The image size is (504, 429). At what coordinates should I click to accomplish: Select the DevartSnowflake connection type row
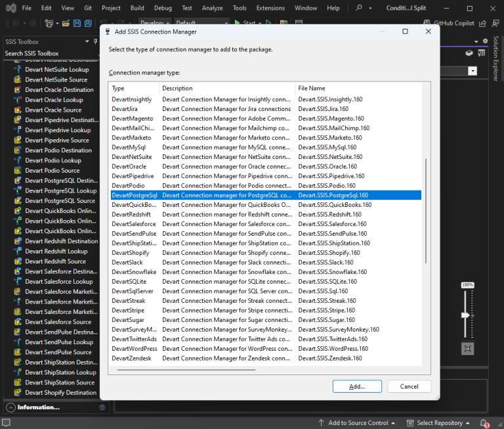(x=266, y=272)
